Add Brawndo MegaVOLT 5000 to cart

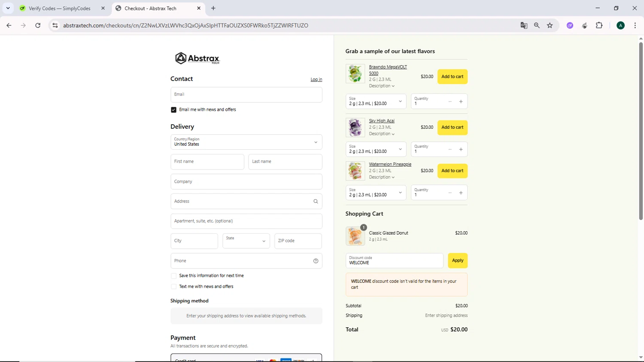point(453,77)
